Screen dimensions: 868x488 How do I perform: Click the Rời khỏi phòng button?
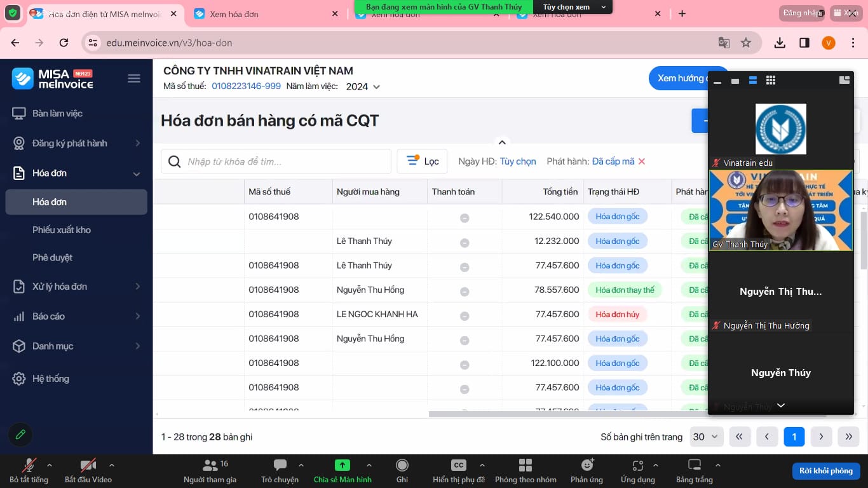tap(825, 471)
